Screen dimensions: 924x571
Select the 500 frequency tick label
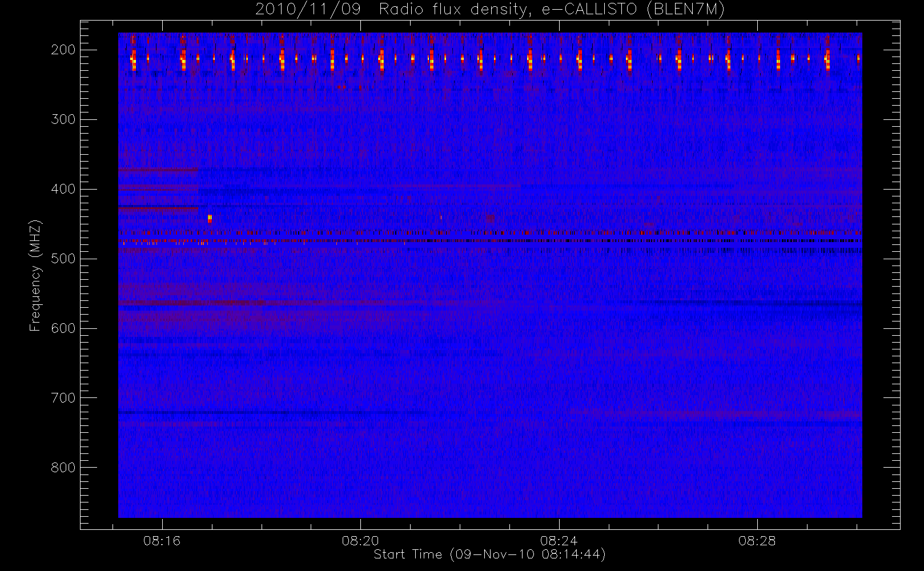click(63, 259)
